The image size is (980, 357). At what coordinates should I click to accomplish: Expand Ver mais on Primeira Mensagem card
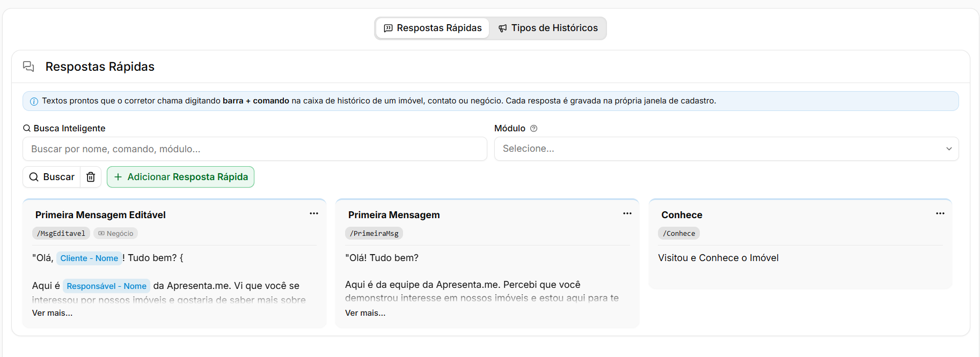[365, 313]
